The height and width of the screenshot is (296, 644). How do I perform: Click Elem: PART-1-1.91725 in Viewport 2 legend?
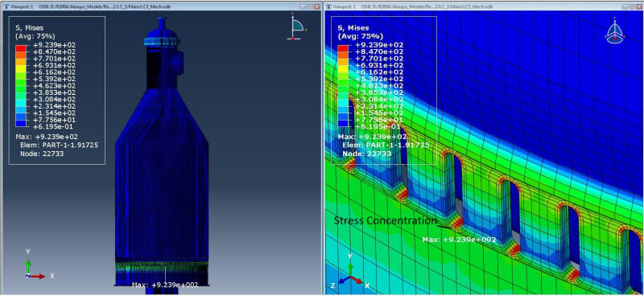[x=386, y=145]
